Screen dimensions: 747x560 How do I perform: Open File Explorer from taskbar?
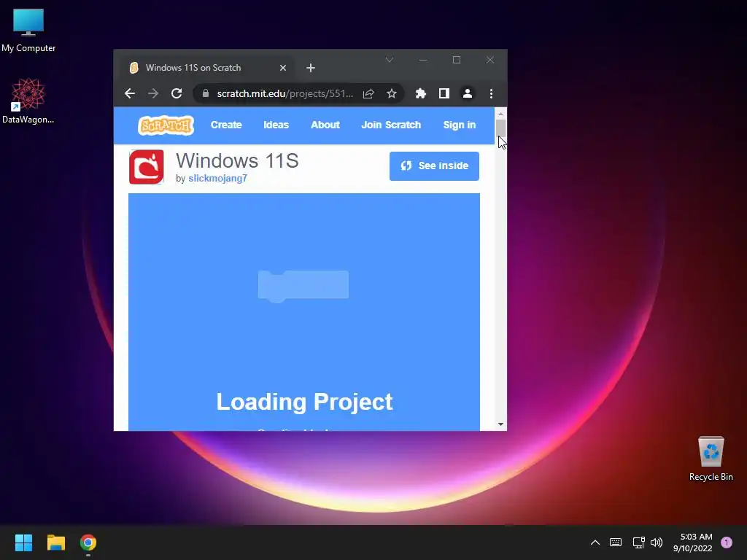point(55,542)
